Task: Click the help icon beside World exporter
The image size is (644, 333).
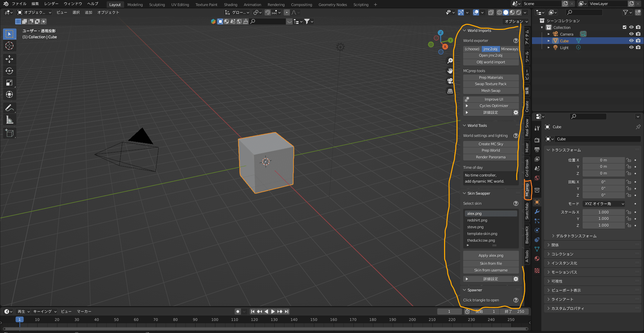Action: click(516, 41)
